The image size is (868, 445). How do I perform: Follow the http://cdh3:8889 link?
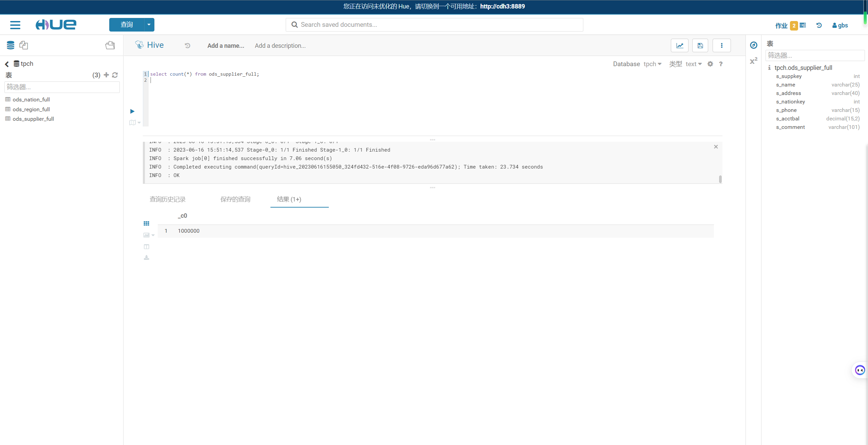tap(502, 6)
